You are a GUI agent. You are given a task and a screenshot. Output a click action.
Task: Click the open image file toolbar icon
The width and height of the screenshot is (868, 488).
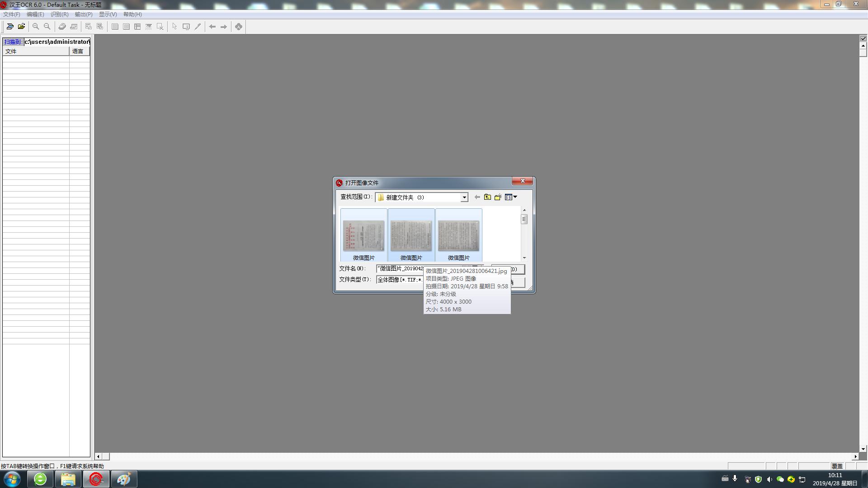click(21, 27)
